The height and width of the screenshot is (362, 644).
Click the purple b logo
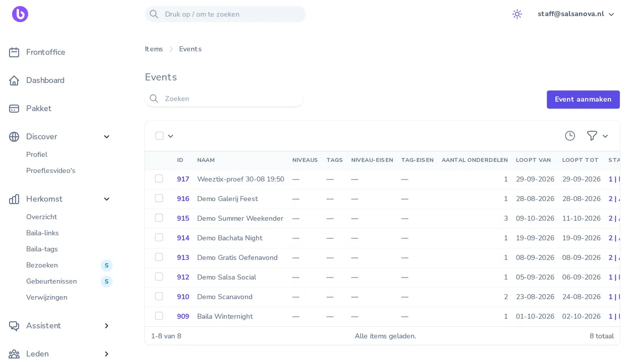click(x=20, y=14)
